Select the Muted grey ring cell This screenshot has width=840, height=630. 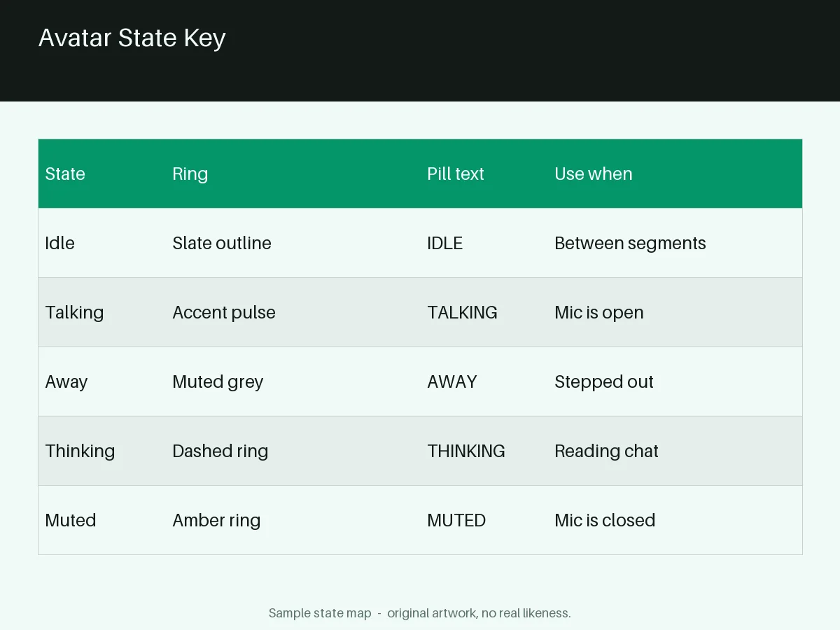[218, 381]
